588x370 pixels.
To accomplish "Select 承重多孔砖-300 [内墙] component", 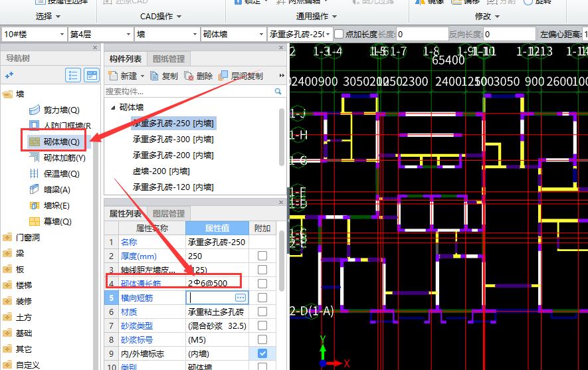I will click(173, 139).
